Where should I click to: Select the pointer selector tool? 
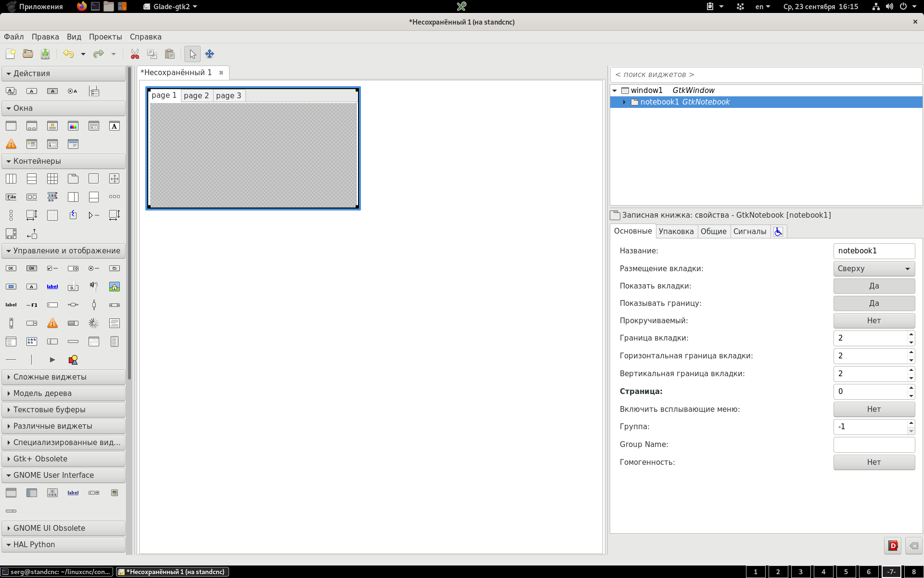192,54
